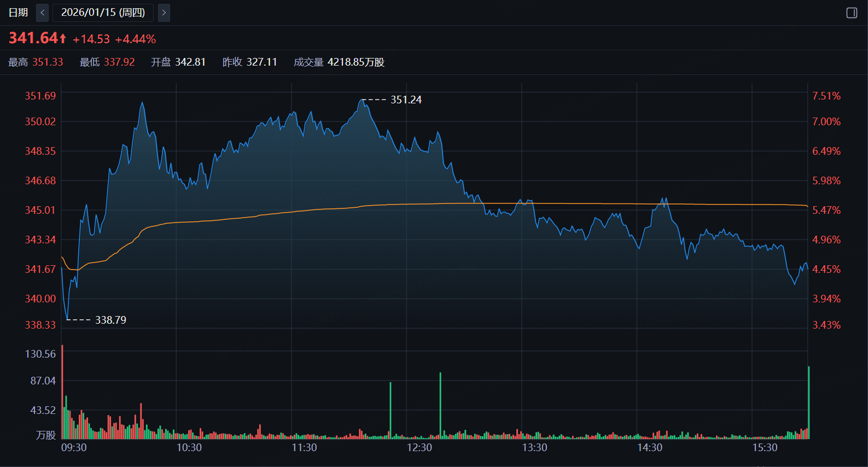868x467 pixels.
Task: Click the 日期 label
Action: coord(18,13)
